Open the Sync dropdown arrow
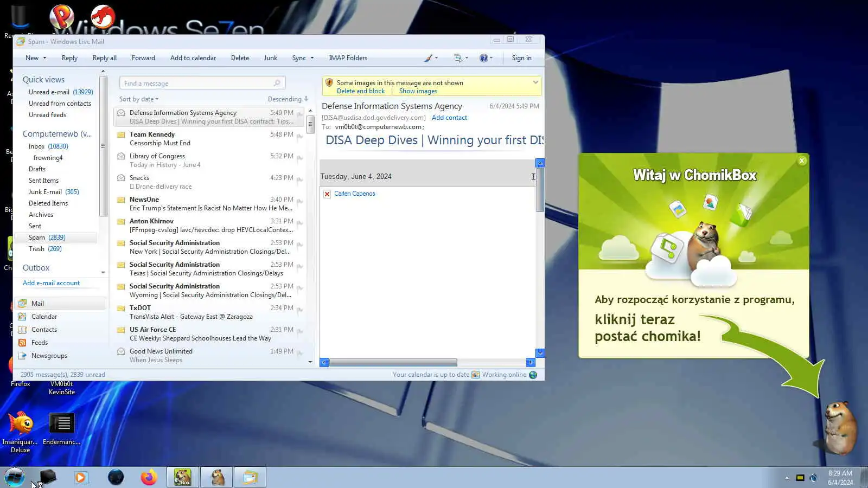This screenshot has width=868, height=488. (x=312, y=58)
